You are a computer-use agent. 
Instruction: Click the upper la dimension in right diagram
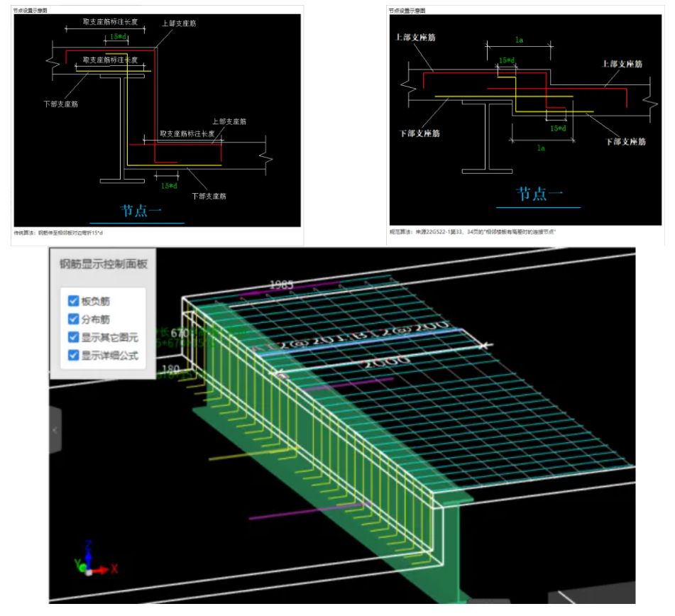tap(519, 40)
